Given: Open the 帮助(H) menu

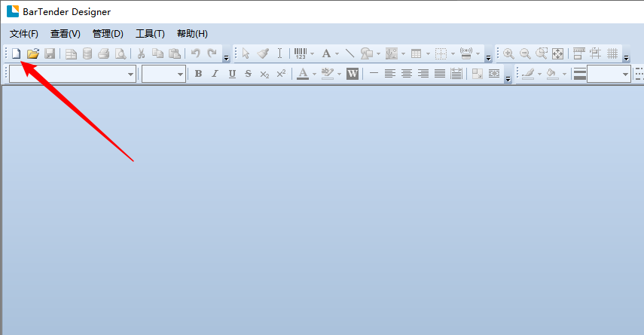Looking at the screenshot, I should click(x=192, y=34).
